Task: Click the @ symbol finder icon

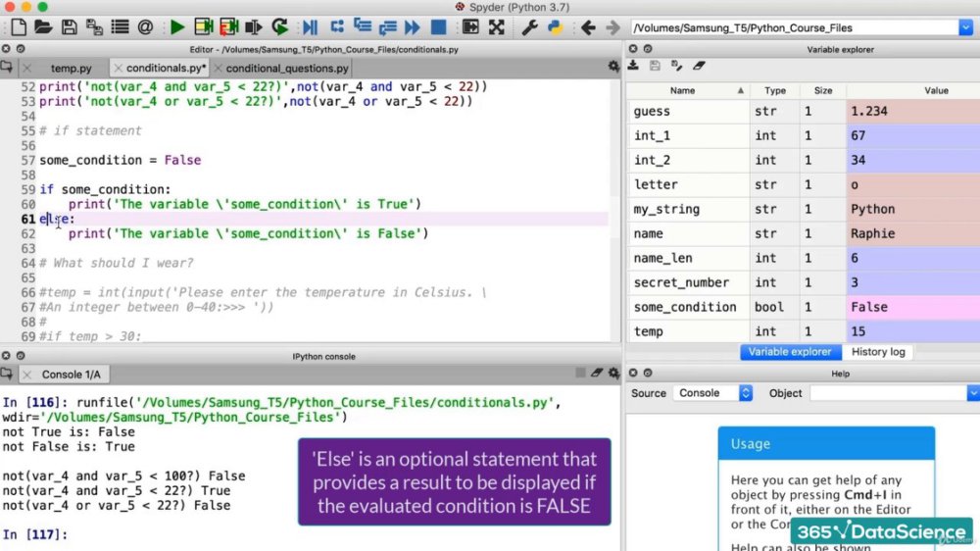Action: 146,26
